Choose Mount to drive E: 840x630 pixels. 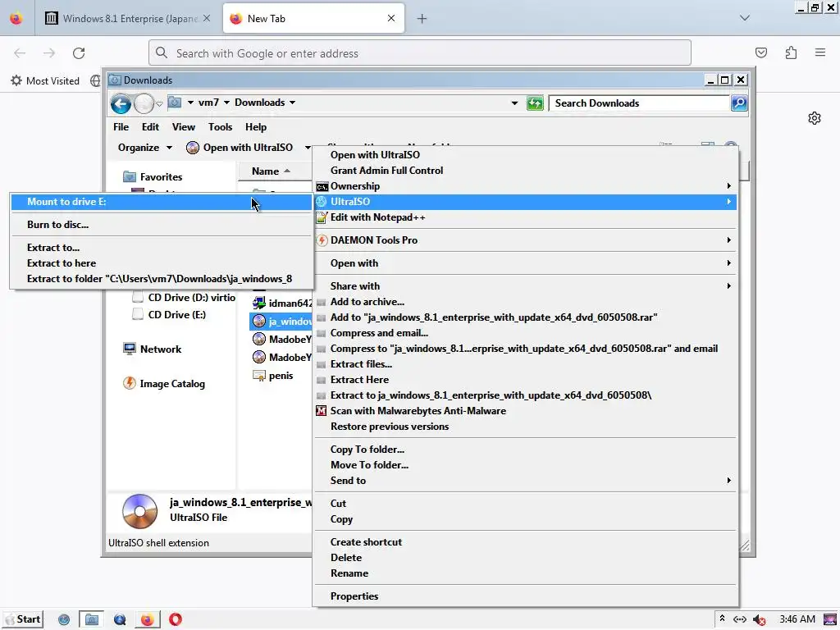point(161,202)
